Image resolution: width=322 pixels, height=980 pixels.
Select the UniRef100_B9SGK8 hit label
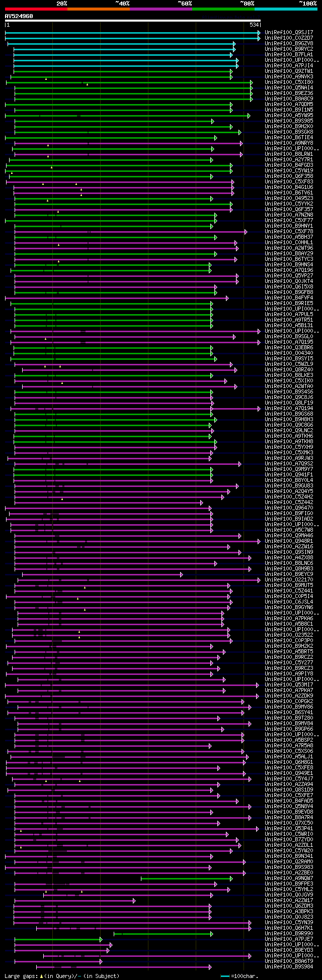pos(289,132)
